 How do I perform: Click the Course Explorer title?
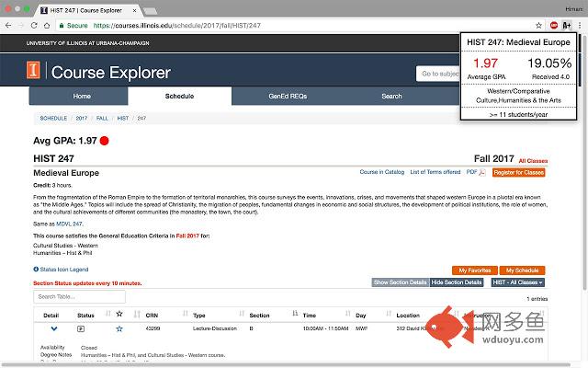[110, 73]
